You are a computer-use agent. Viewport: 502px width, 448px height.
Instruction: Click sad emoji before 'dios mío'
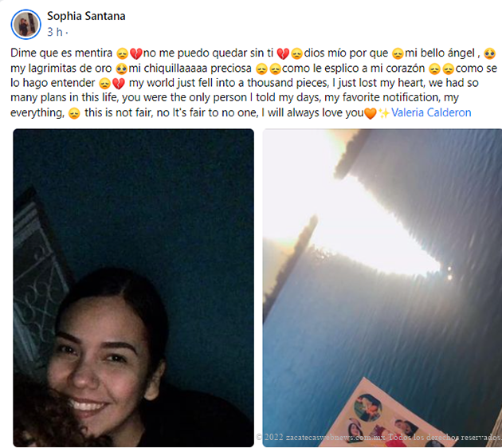pos(297,53)
